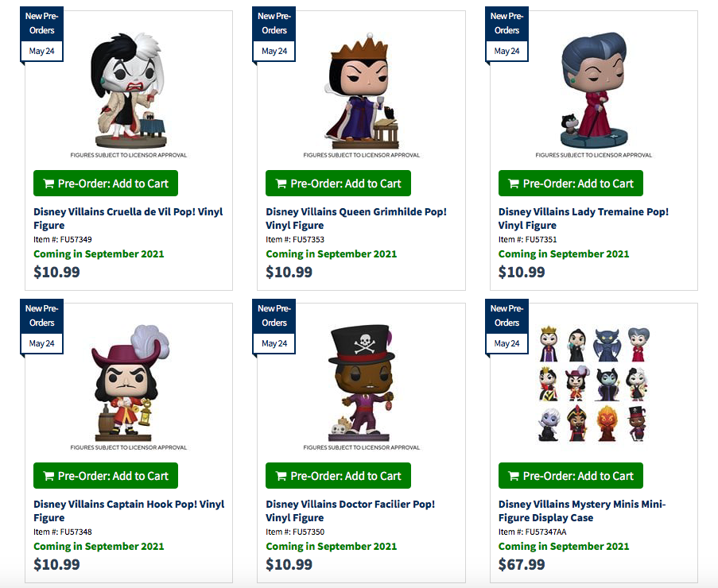This screenshot has height=588, width=718.
Task: Click cart icon in Doctor Facilier pre-order button
Action: [x=281, y=476]
